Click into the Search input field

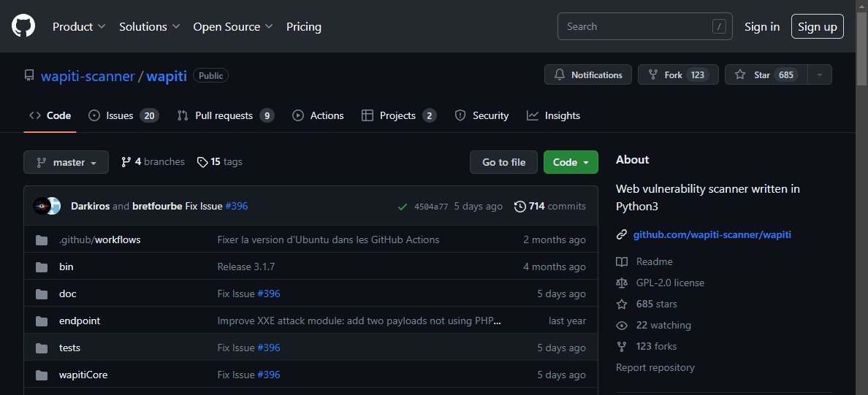634,26
